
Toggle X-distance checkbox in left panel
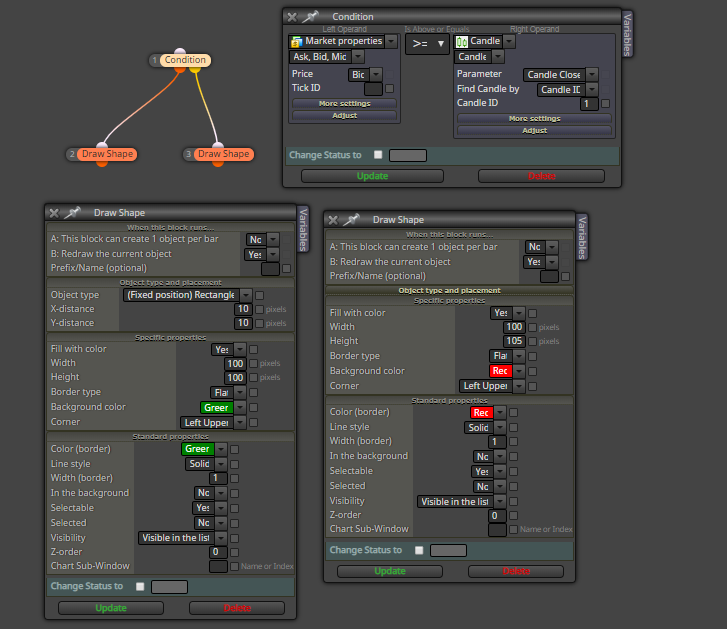[x=260, y=309]
